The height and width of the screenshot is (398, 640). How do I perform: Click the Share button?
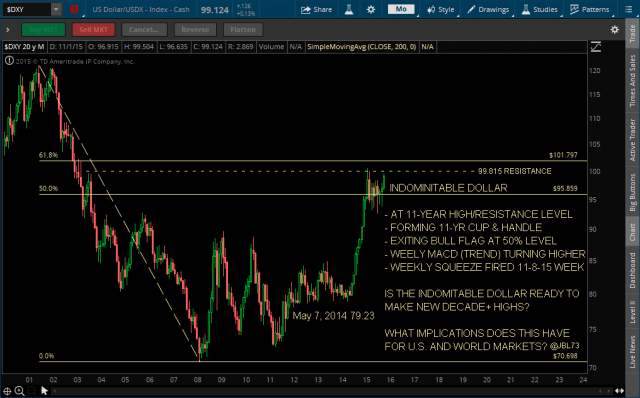tap(316, 9)
